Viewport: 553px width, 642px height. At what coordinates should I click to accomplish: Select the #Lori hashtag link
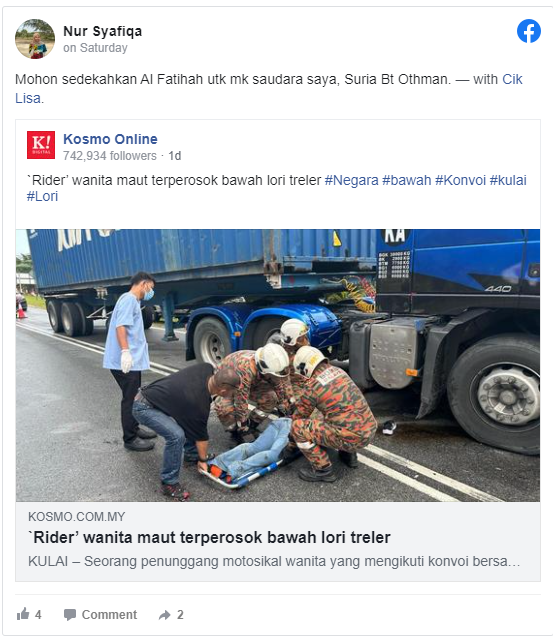pyautogui.click(x=43, y=197)
